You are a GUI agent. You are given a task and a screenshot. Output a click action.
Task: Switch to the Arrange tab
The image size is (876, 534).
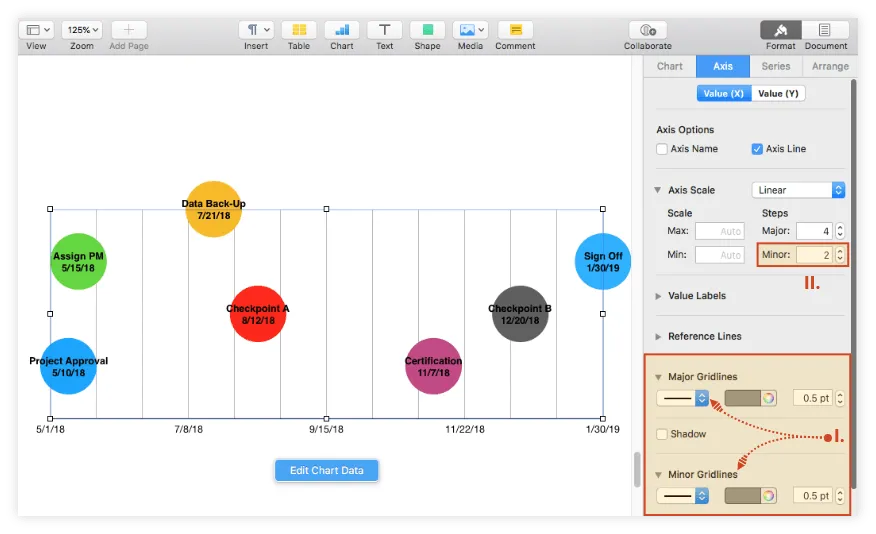click(830, 66)
